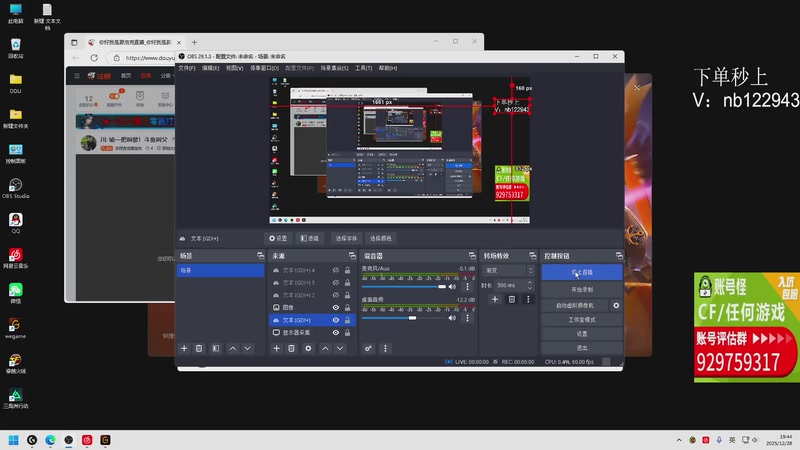Open scene filters icon in Scenes panel

click(x=216, y=348)
